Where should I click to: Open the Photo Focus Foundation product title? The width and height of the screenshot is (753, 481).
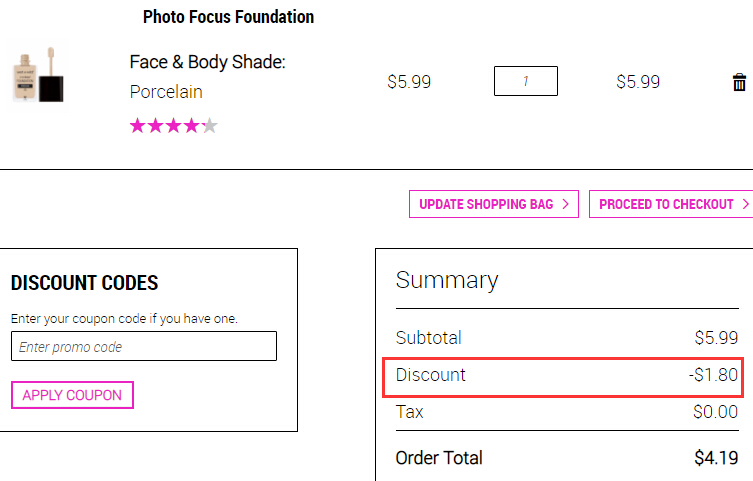coord(229,17)
